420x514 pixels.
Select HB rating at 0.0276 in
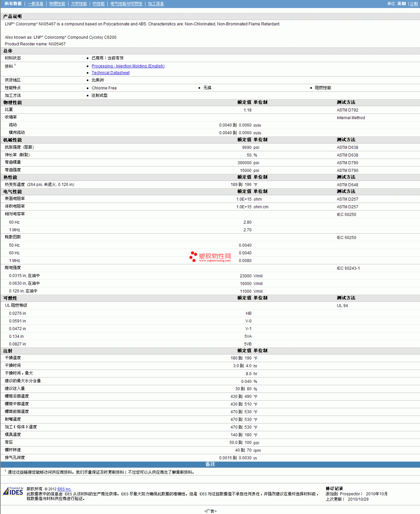coord(249,313)
